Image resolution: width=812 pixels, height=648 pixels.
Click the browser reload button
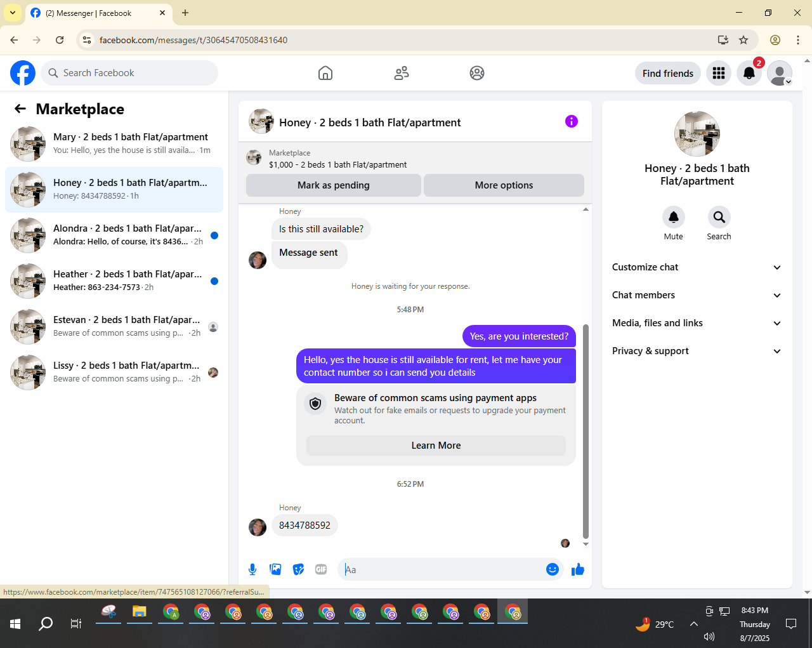click(60, 40)
